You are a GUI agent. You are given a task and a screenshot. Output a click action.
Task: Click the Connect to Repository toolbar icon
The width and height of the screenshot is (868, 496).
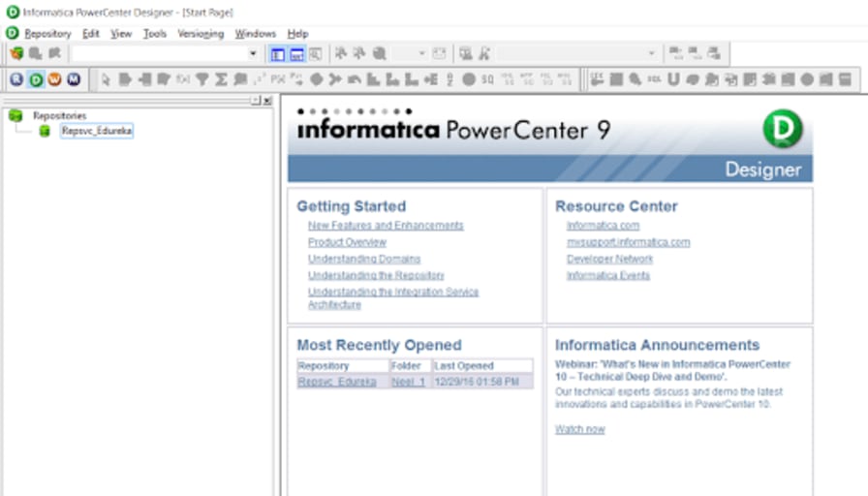pos(17,53)
